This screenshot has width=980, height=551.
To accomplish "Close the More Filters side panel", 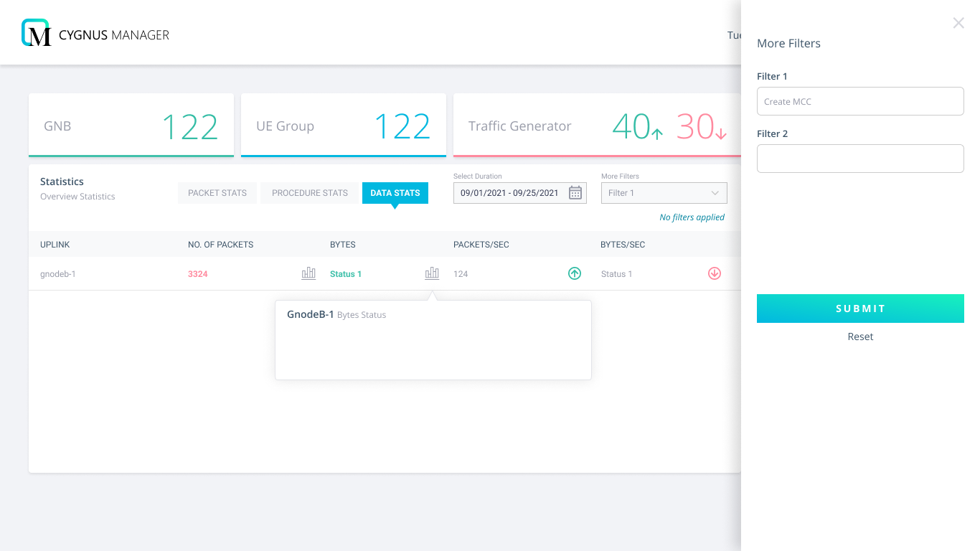I will point(958,23).
